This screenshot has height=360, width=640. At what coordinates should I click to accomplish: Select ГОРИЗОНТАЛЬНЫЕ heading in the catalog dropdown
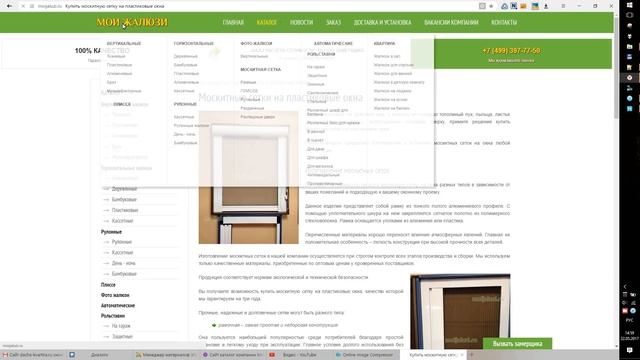click(193, 43)
